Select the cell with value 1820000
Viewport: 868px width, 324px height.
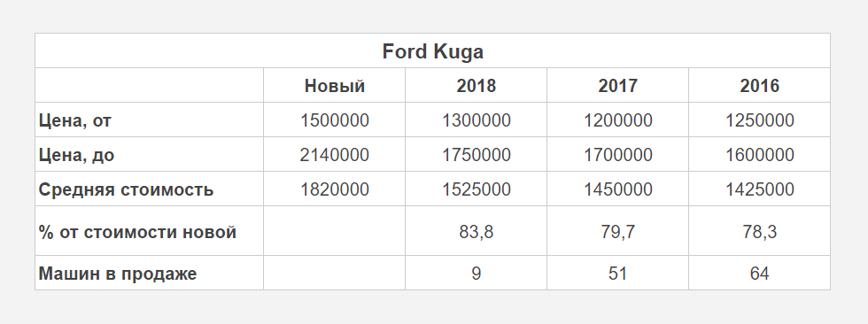tap(335, 189)
